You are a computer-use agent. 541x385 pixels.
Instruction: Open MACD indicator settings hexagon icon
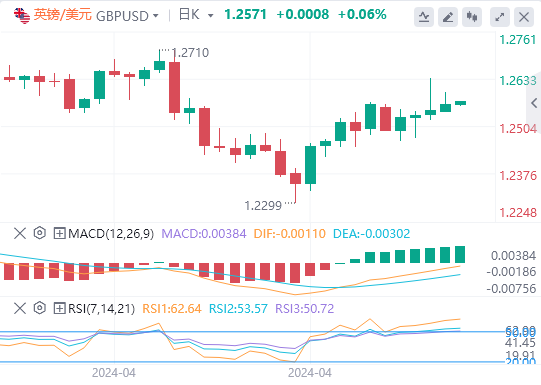40,233
